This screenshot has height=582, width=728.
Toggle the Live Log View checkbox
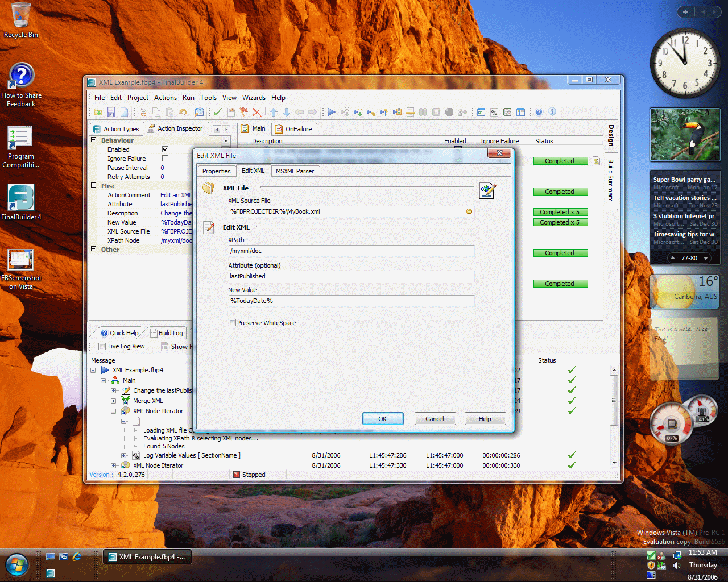click(x=102, y=346)
